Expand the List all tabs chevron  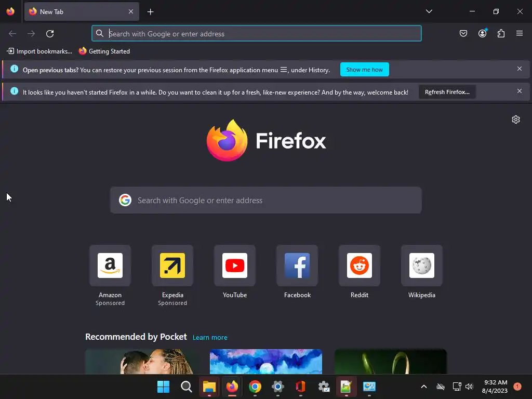click(429, 11)
